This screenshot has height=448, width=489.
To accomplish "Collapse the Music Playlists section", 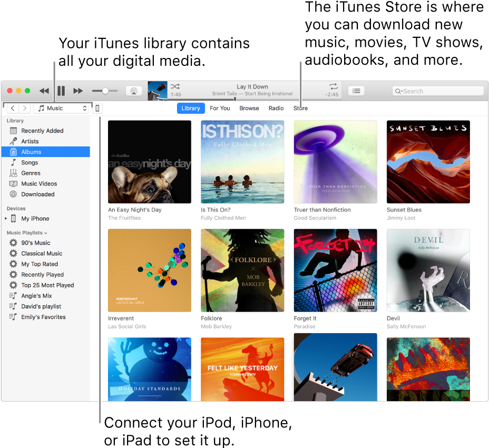I will coord(46,232).
